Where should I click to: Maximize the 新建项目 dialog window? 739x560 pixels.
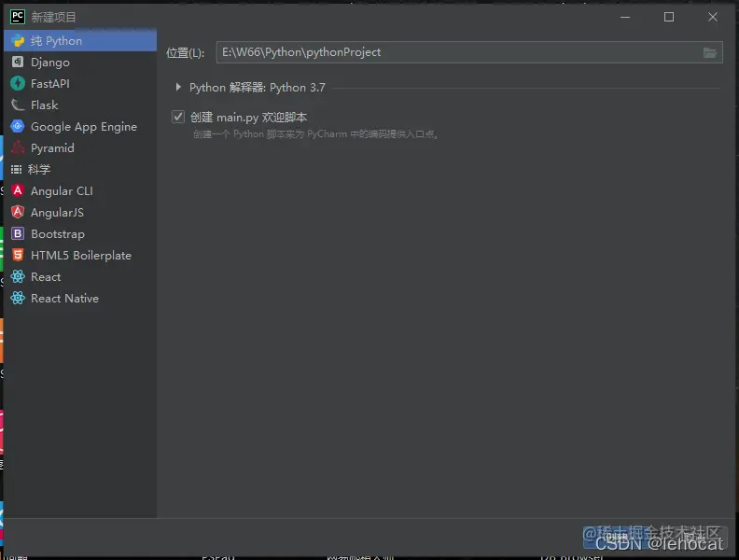pyautogui.click(x=669, y=17)
